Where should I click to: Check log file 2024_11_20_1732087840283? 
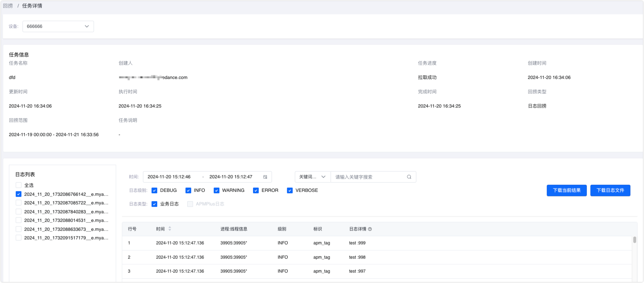click(x=19, y=212)
